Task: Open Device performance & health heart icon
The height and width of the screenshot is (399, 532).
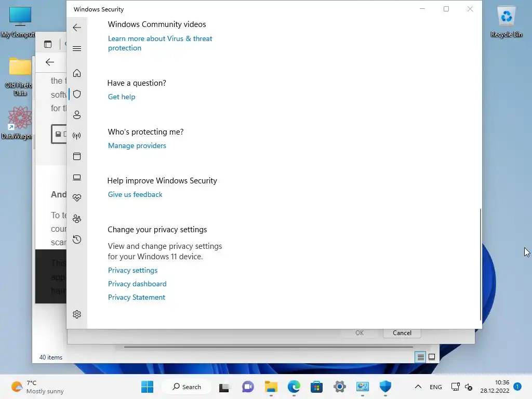Action: coord(77,198)
